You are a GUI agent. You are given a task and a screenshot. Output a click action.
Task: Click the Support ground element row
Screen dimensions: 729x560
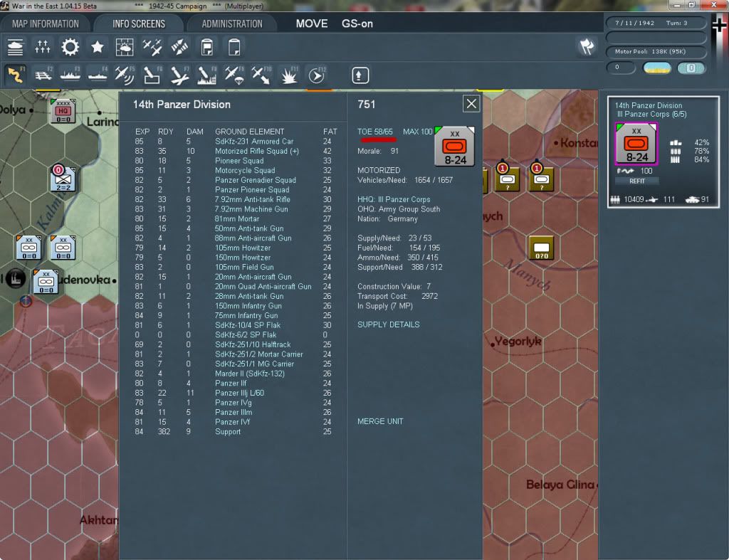234,431
